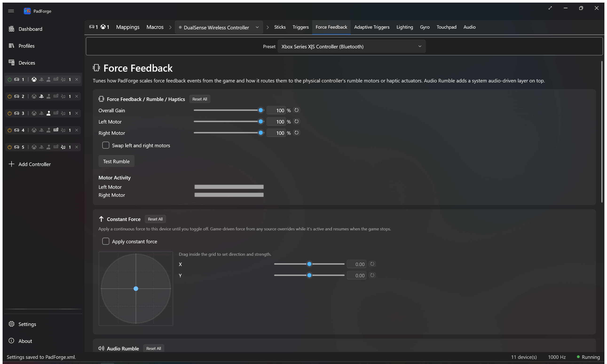Select MIDI music type for controller slot 1
Screen dimensions: 607x364
(63, 79)
